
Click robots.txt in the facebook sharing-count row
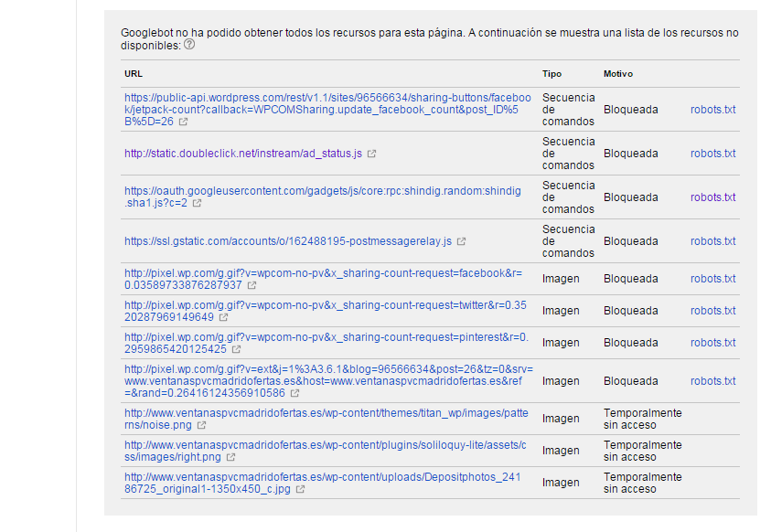tap(712, 279)
